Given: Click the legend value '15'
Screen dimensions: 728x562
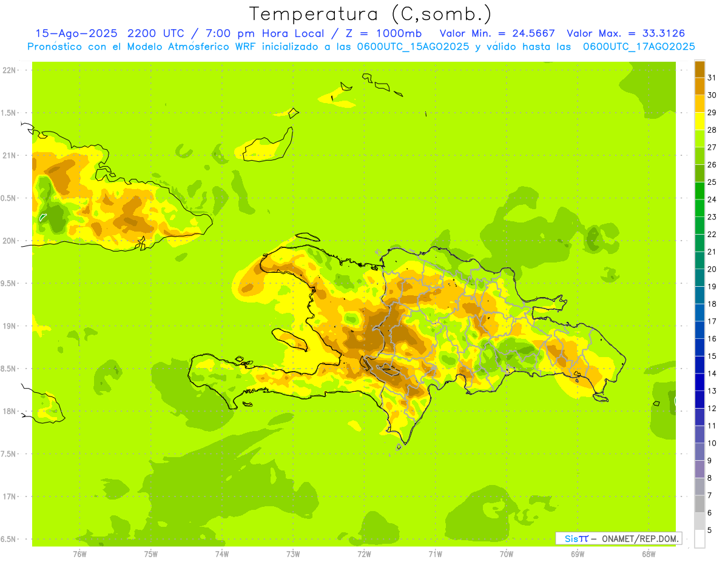Looking at the screenshot, I should tap(712, 356).
